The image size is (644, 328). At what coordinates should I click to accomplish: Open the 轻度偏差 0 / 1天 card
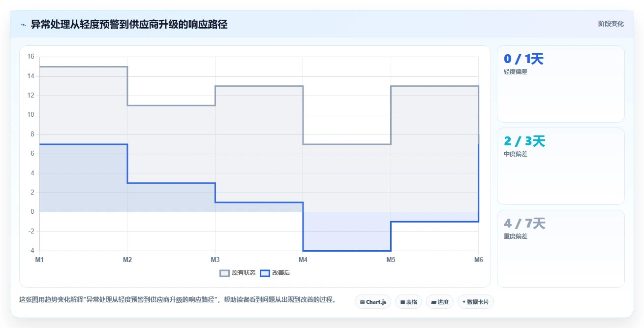(561, 84)
